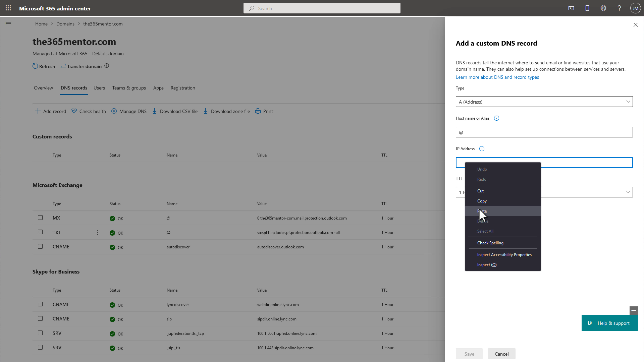Toggle the navigation hamburger menu
The image size is (644, 362).
pos(8,24)
